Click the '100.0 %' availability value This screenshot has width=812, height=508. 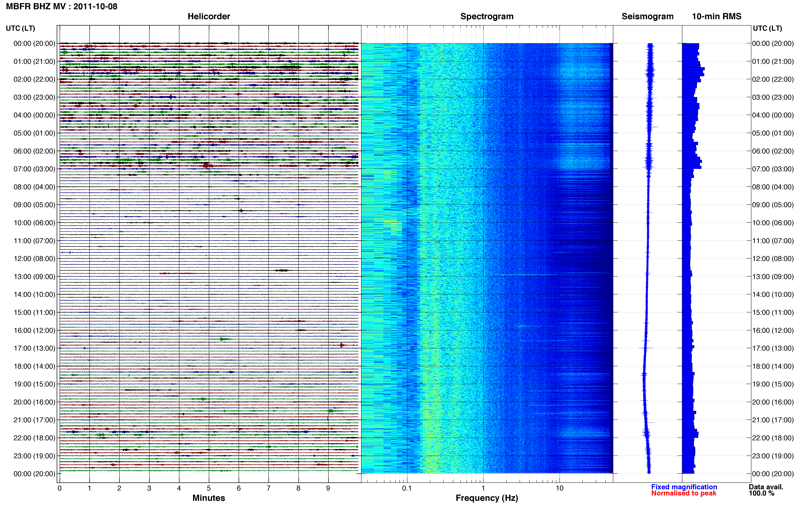click(x=762, y=493)
